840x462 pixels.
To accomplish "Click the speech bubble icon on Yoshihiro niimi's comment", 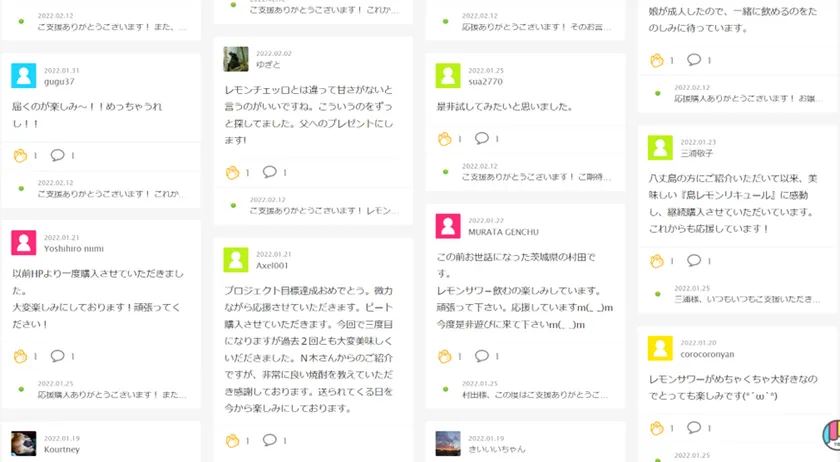I will [x=57, y=355].
